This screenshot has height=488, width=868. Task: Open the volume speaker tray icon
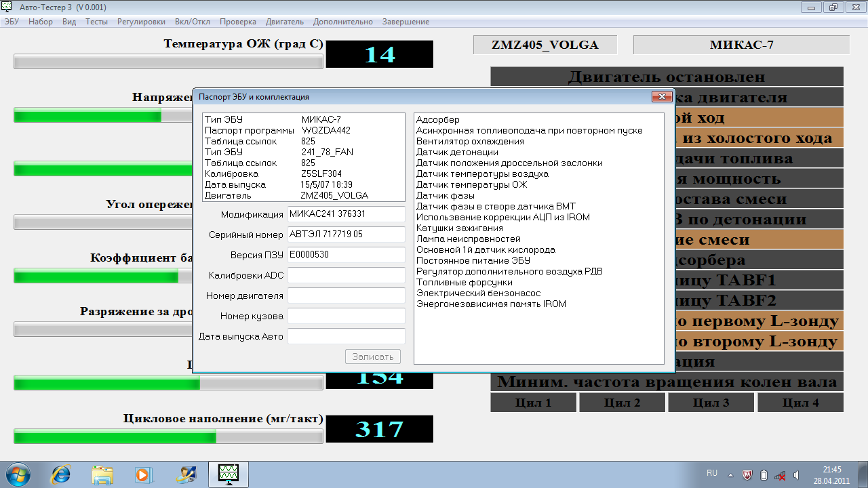796,474
